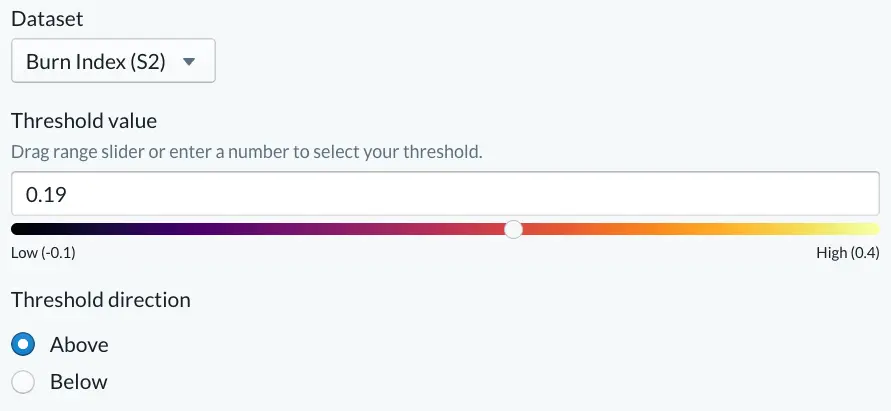Select the Above radio button

pyautogui.click(x=23, y=344)
